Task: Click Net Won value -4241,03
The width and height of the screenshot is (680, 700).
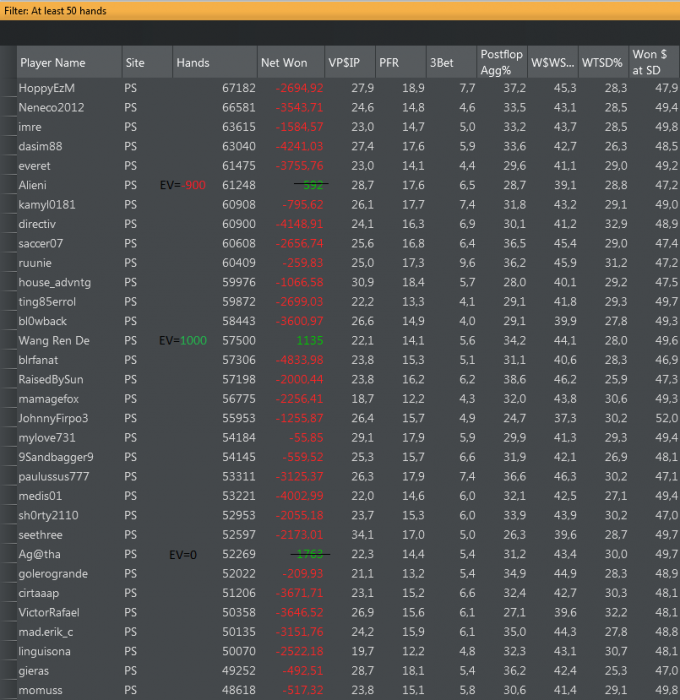Action: point(299,146)
